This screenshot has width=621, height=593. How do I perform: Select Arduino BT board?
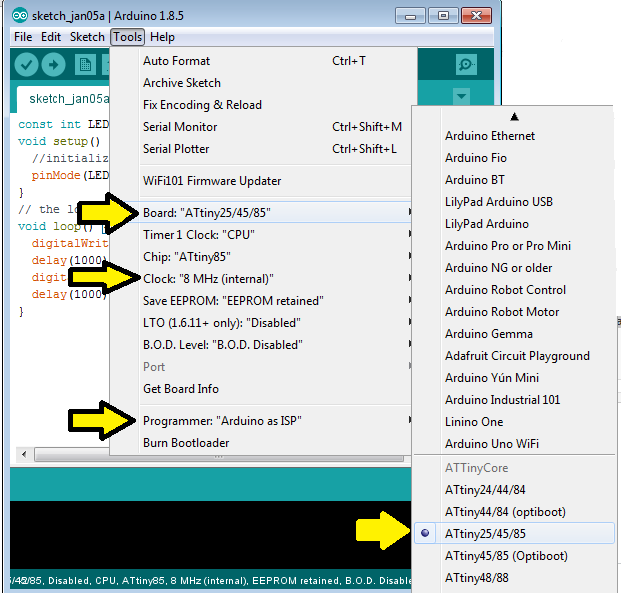[514, 180]
